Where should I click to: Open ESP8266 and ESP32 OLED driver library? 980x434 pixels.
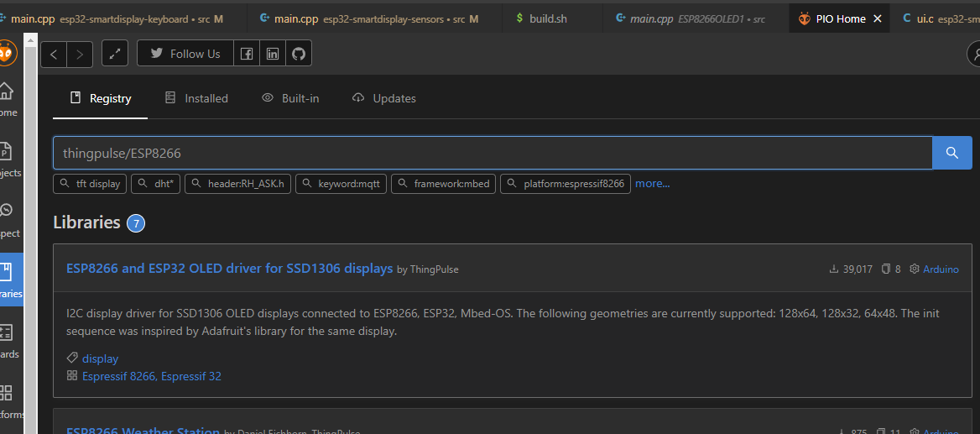229,269
